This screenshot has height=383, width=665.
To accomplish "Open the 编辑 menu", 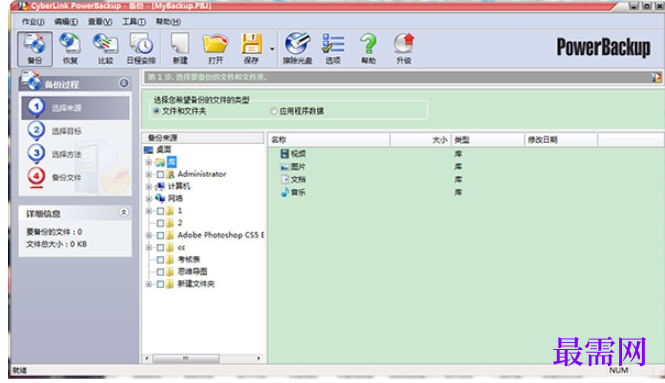I will 66,22.
